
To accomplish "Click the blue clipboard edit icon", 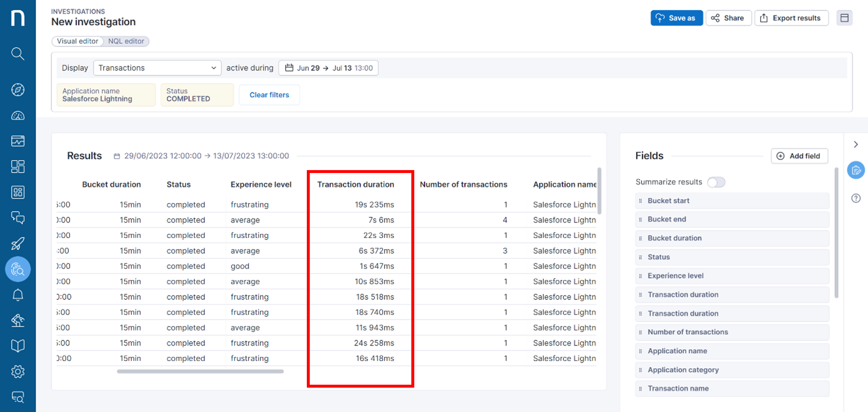I will click(856, 170).
